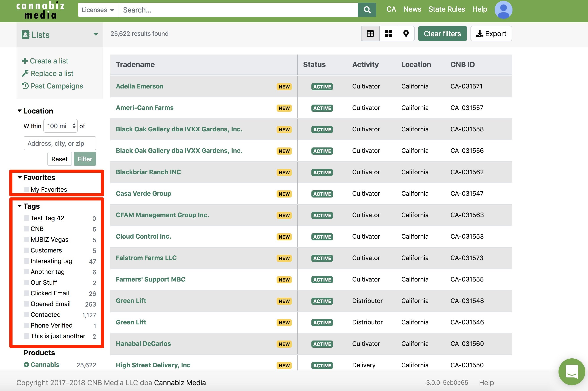Sort by the Activity column header
Screen dimensions: 588x391
tap(365, 65)
